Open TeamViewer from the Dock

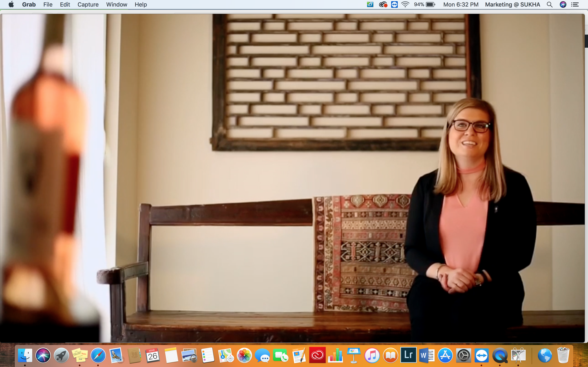click(x=482, y=355)
